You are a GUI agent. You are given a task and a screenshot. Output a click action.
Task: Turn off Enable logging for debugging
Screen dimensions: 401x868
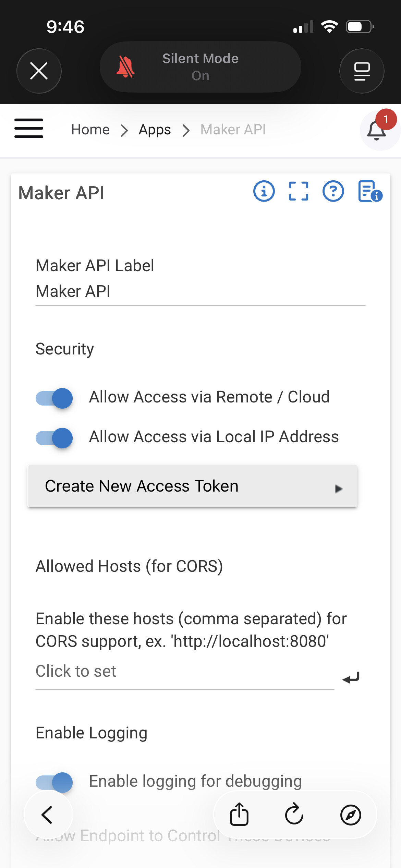54,782
